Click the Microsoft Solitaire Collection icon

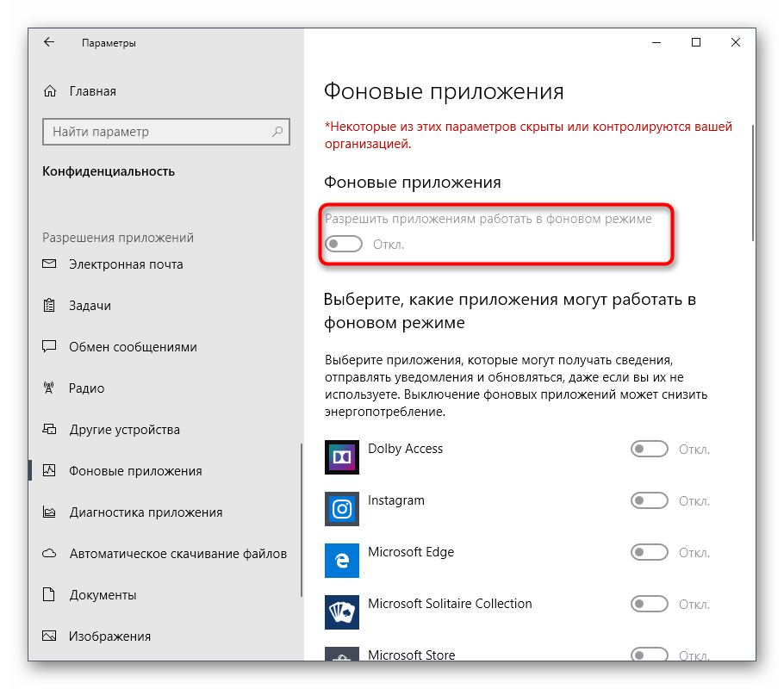click(341, 611)
